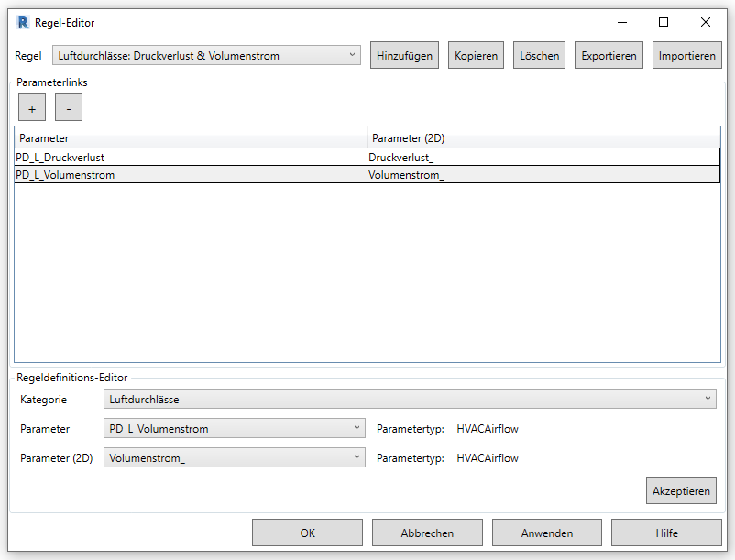Confirm the dialog with OK
The width and height of the screenshot is (735, 560).
point(307,533)
